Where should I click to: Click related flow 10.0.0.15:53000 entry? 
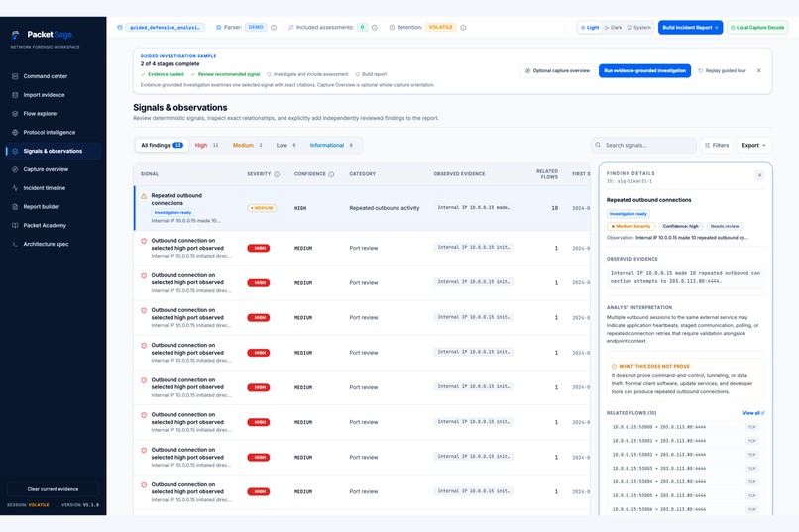coord(685,427)
